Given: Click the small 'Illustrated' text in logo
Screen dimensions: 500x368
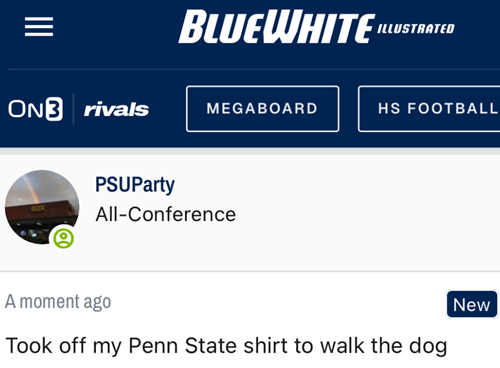Looking at the screenshot, I should click(416, 29).
